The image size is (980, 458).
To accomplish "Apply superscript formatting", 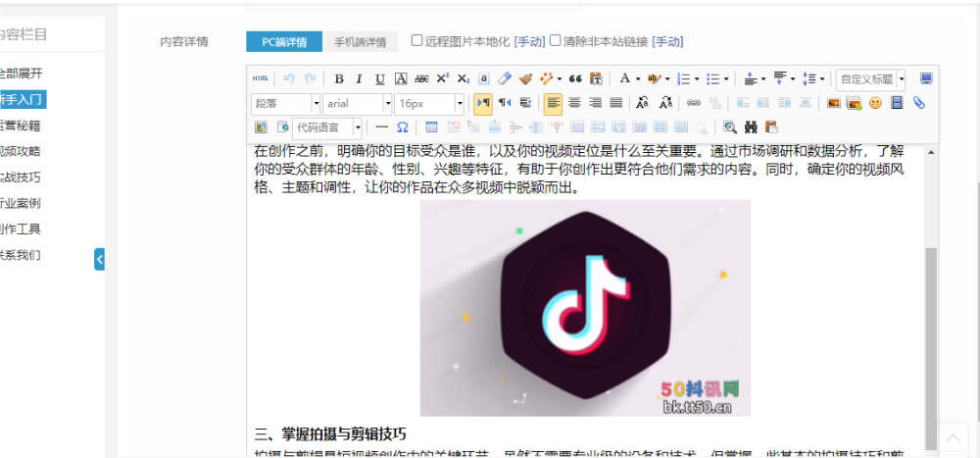I will pos(443,78).
